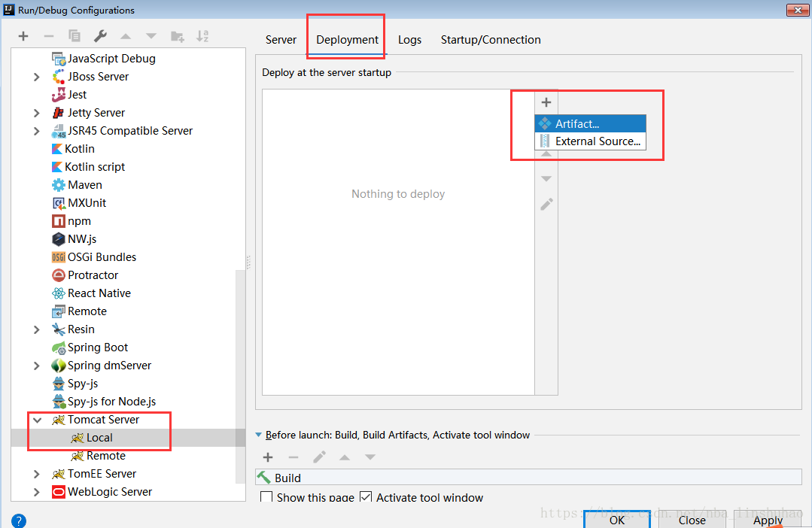Screen dimensions: 812x528
Task: Expand JBoss Server node
Action: (x=36, y=77)
